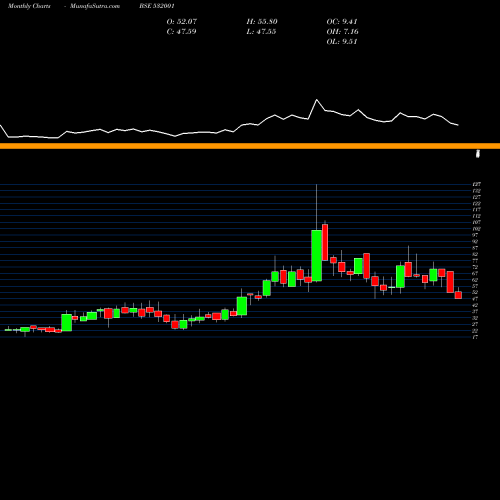Click the 72 price axis label

[475, 267]
